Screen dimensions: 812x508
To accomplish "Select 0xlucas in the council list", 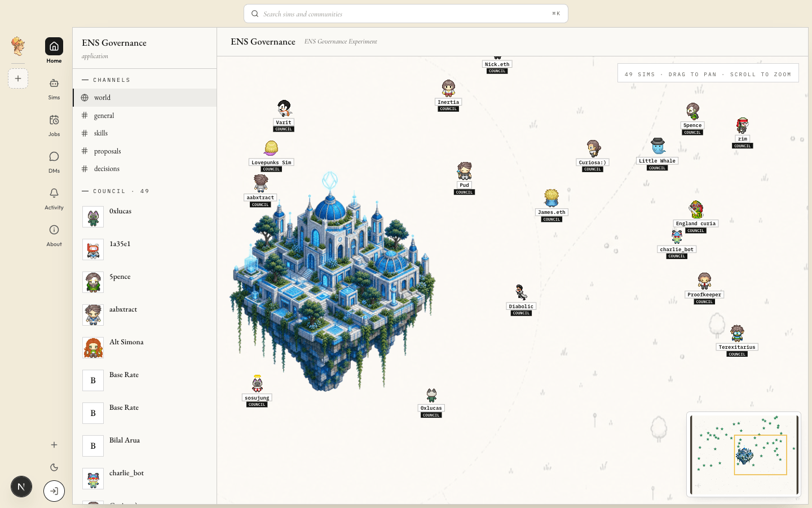I will click(x=145, y=217).
